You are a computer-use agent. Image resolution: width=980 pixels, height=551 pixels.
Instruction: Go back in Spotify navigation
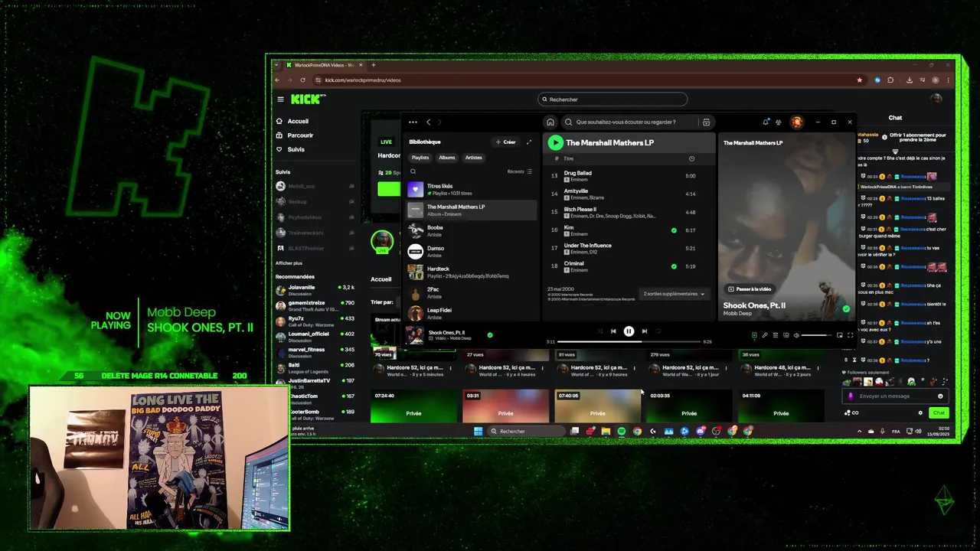coord(429,122)
